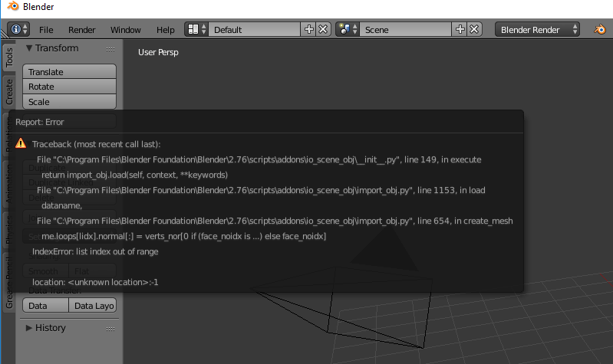This screenshot has width=613, height=364.
Task: Click the 'Traceback (most recent call last):' line
Action: coord(96,144)
